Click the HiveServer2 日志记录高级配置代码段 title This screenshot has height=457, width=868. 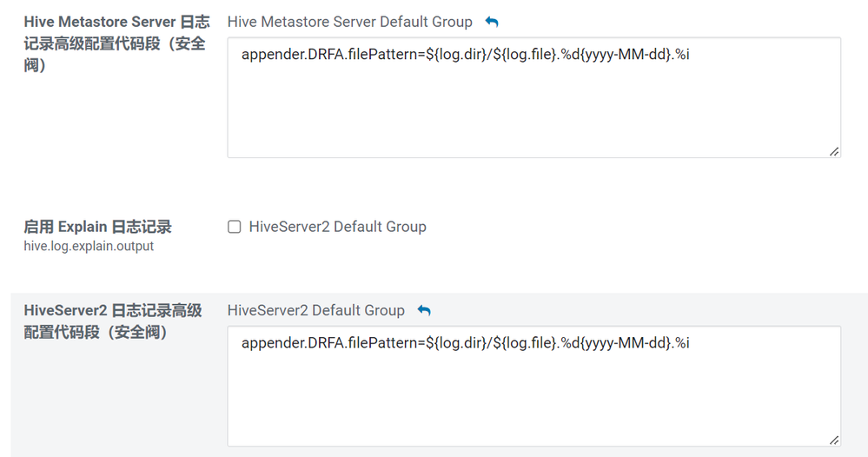coord(113,321)
